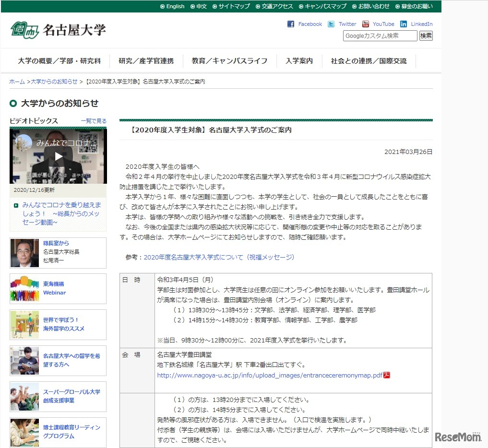Screen dimensions: 488x448
Task: Play the corona message video
Action: [x=58, y=156]
